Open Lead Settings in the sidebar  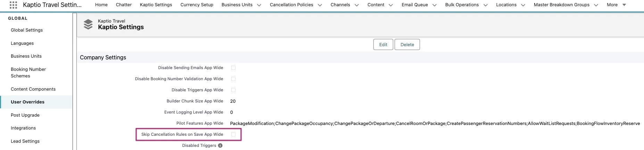(x=25, y=141)
